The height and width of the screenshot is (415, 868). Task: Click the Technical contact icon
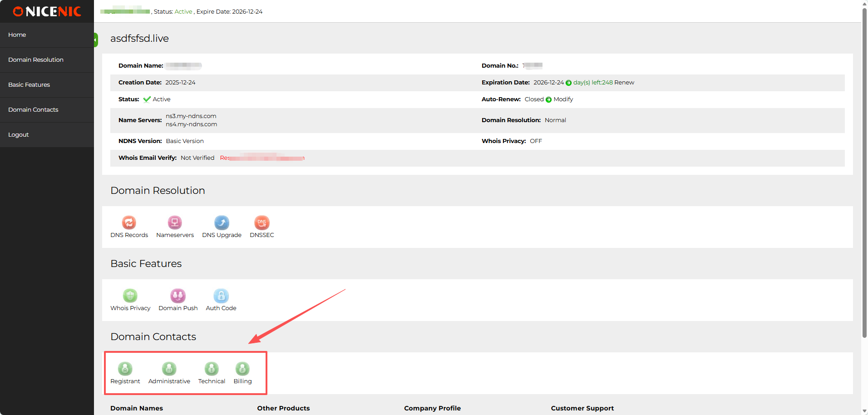[212, 369]
